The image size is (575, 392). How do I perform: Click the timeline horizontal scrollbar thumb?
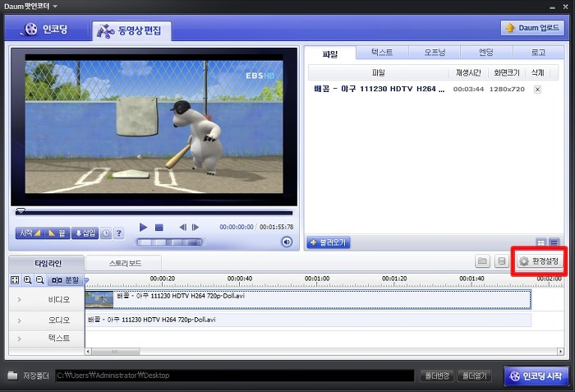coord(115,352)
